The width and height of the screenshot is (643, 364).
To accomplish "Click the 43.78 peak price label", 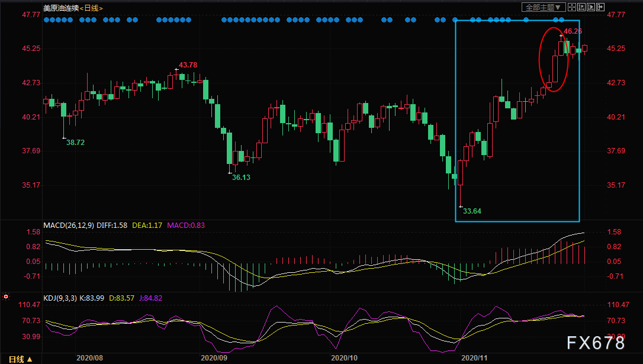I will (188, 65).
